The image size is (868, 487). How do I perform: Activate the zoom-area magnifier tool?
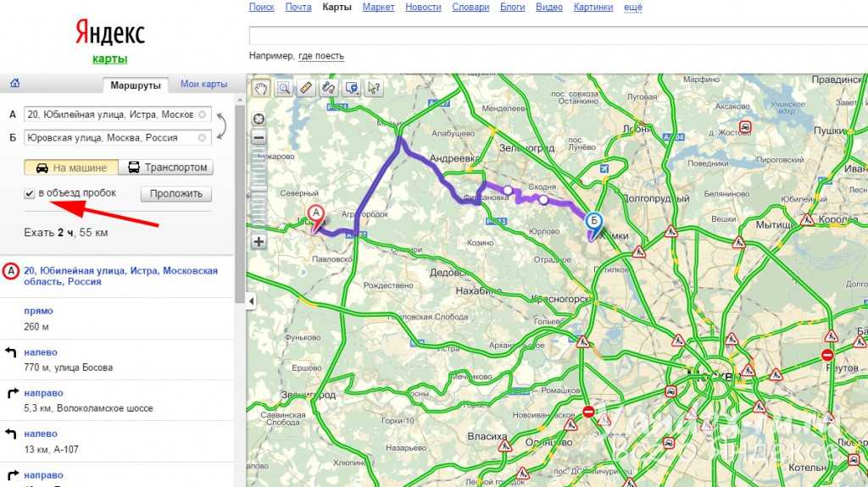click(x=283, y=88)
